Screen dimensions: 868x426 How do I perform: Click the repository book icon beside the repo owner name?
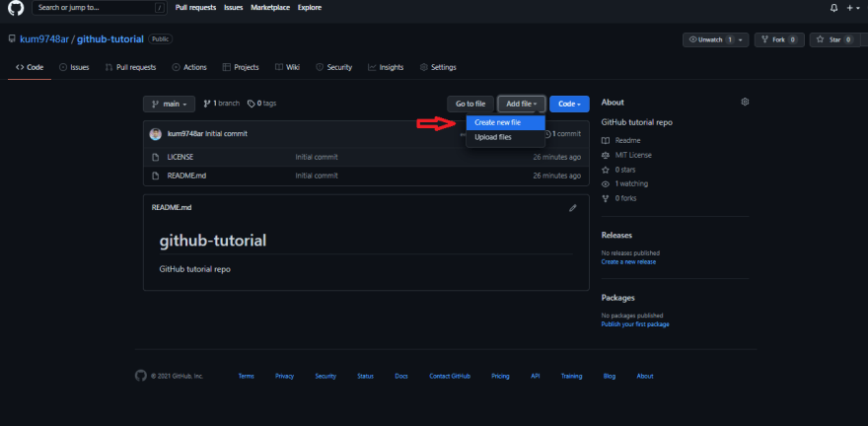tap(12, 39)
